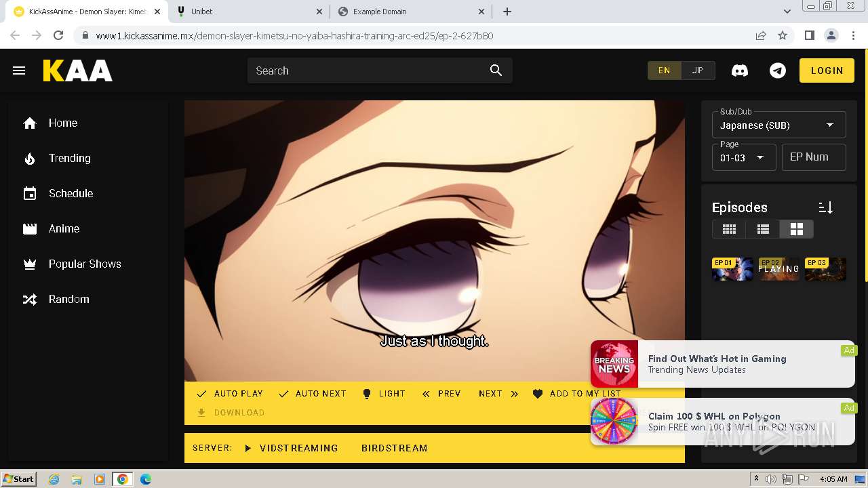Switch title language to JP
The height and width of the screenshot is (488, 868).
point(698,70)
